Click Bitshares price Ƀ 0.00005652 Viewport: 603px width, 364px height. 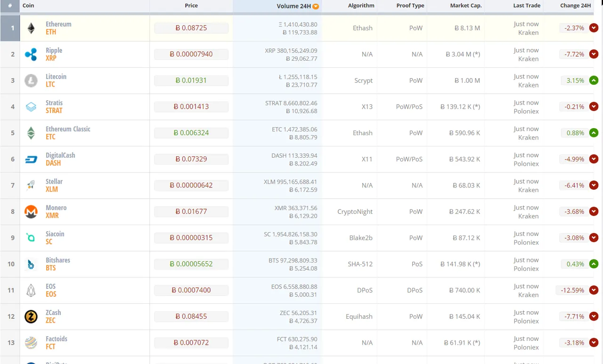click(191, 264)
